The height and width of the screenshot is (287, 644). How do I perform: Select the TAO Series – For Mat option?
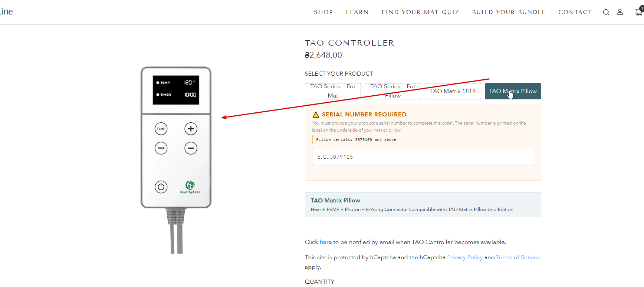(333, 91)
